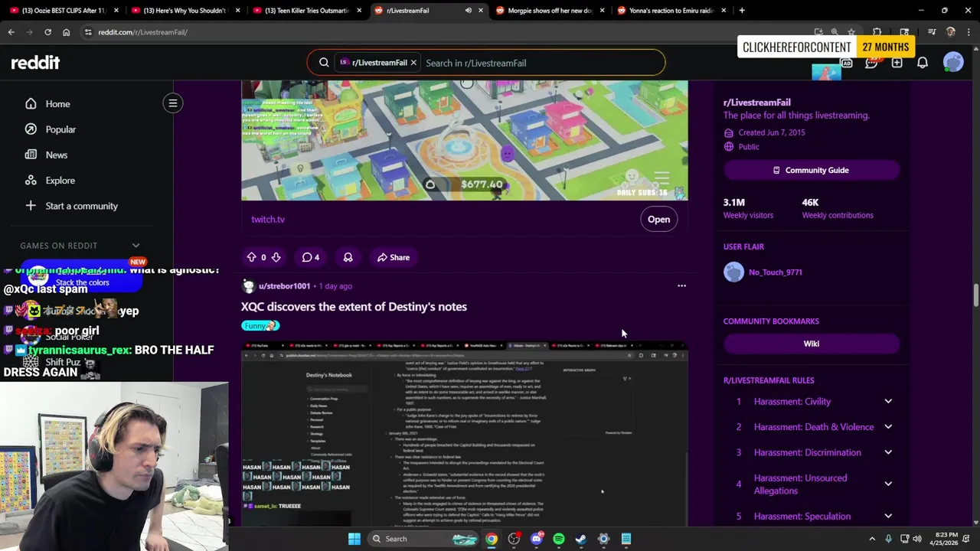Go to the browser home page
The width and height of the screenshot is (980, 551).
tap(66, 32)
